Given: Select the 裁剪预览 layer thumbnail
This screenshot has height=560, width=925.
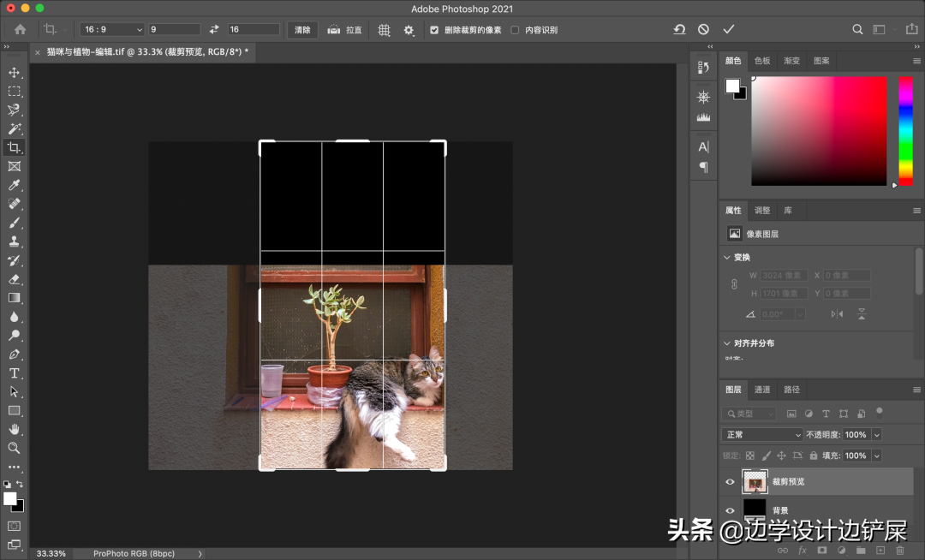Looking at the screenshot, I should click(x=755, y=481).
